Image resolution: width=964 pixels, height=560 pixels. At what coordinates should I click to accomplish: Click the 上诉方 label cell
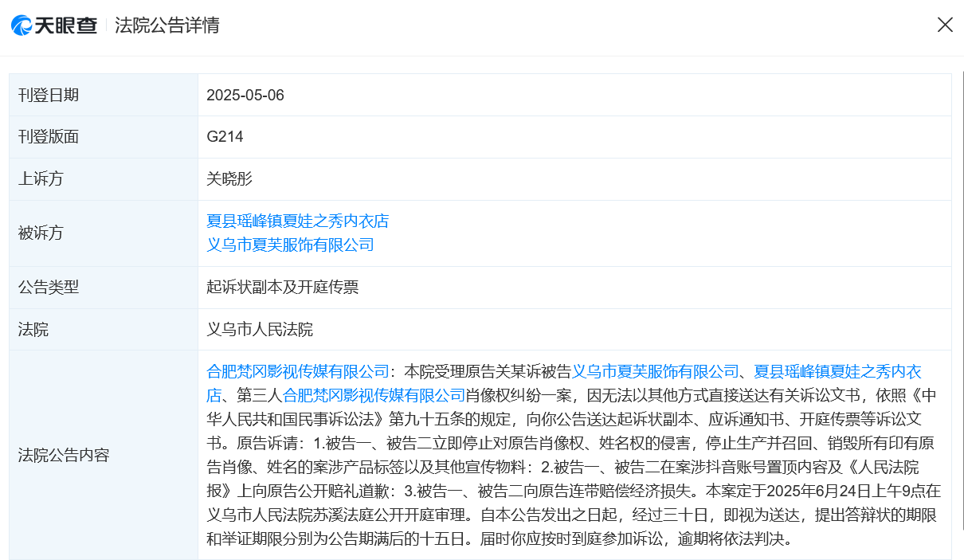[x=104, y=178]
